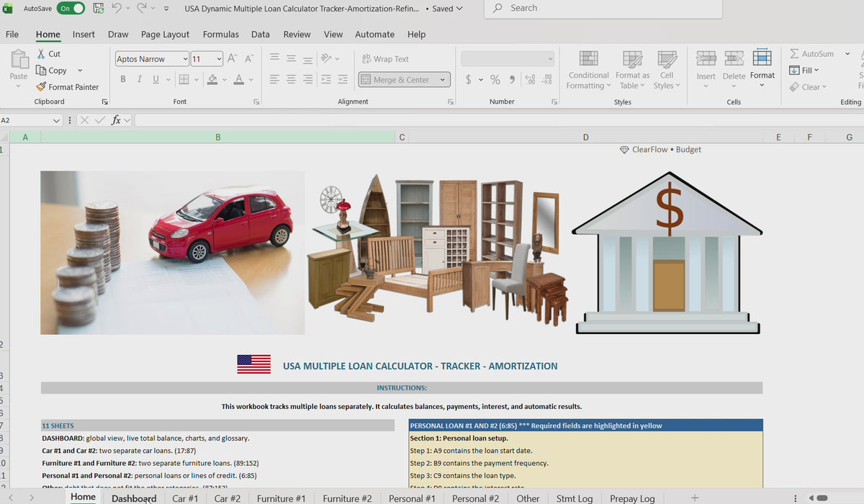Open the Review ribbon tab

297,34
